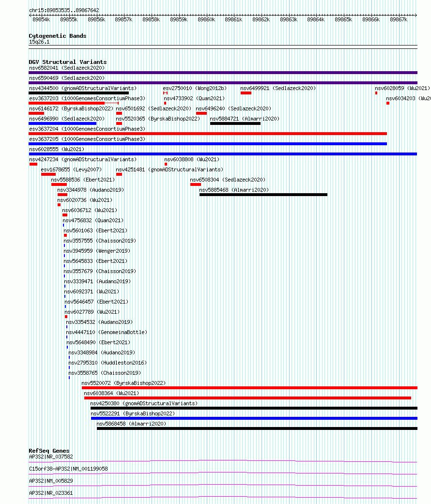Image resolution: width=431 pixels, height=504 pixels.
Task: Click nsv5520365 (ByrskaBishop2022) label
Action: pos(158,119)
